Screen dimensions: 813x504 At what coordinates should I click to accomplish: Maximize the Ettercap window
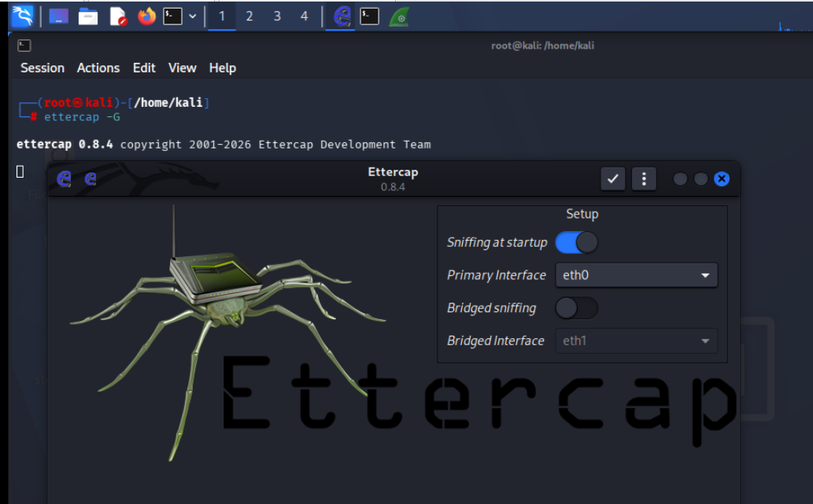(x=701, y=178)
